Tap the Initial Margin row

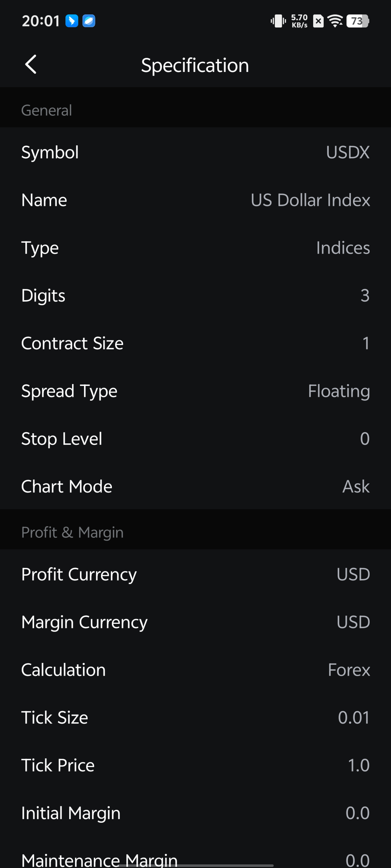[x=195, y=813]
